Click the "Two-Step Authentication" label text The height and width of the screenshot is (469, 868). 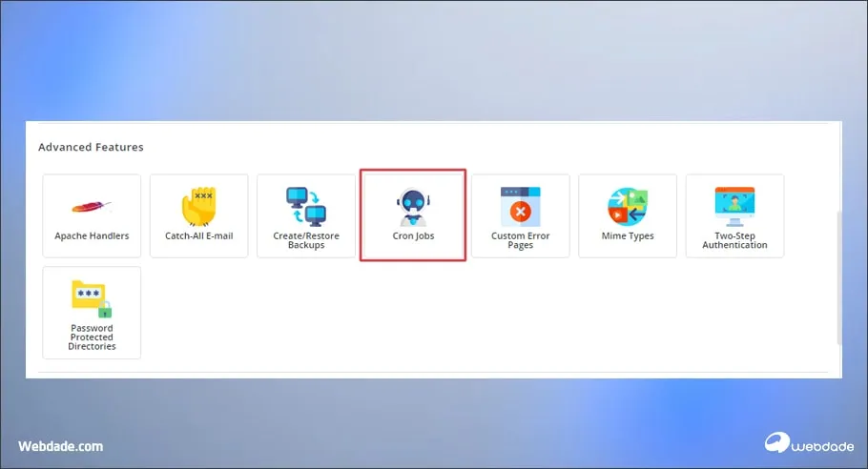tap(734, 240)
